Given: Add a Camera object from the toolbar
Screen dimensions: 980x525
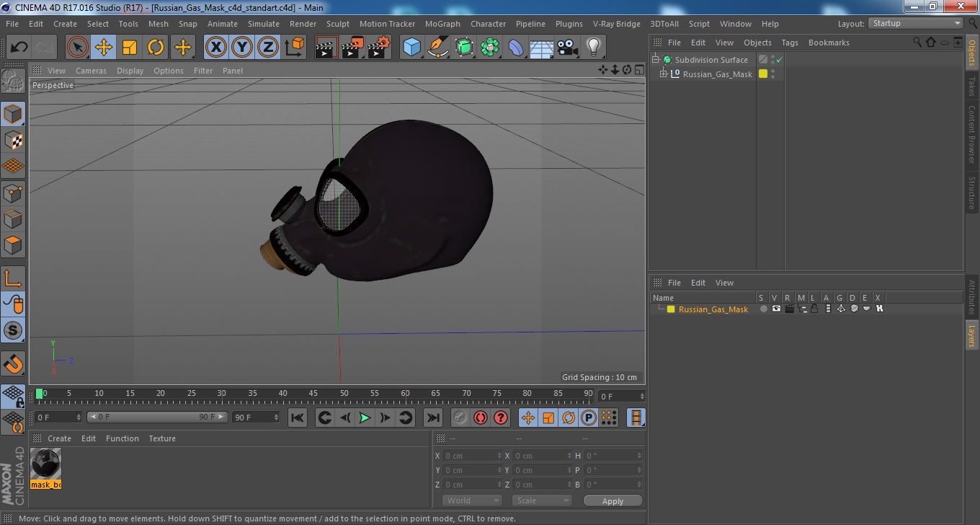Looking at the screenshot, I should pos(567,48).
